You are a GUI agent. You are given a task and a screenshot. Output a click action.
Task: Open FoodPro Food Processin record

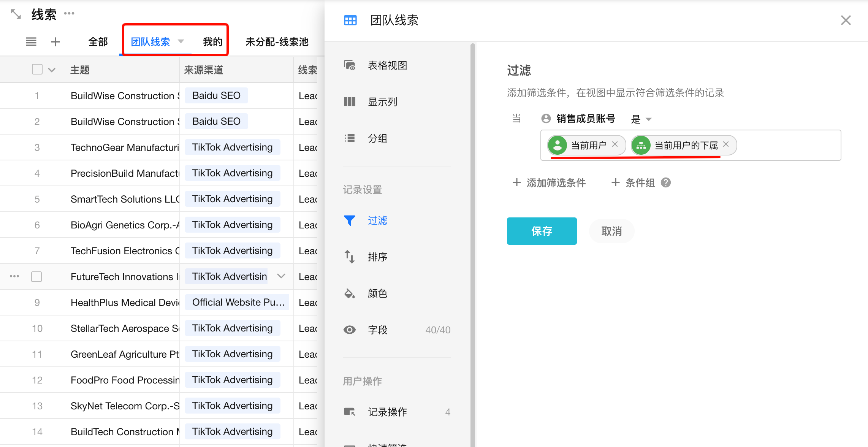[x=125, y=380]
